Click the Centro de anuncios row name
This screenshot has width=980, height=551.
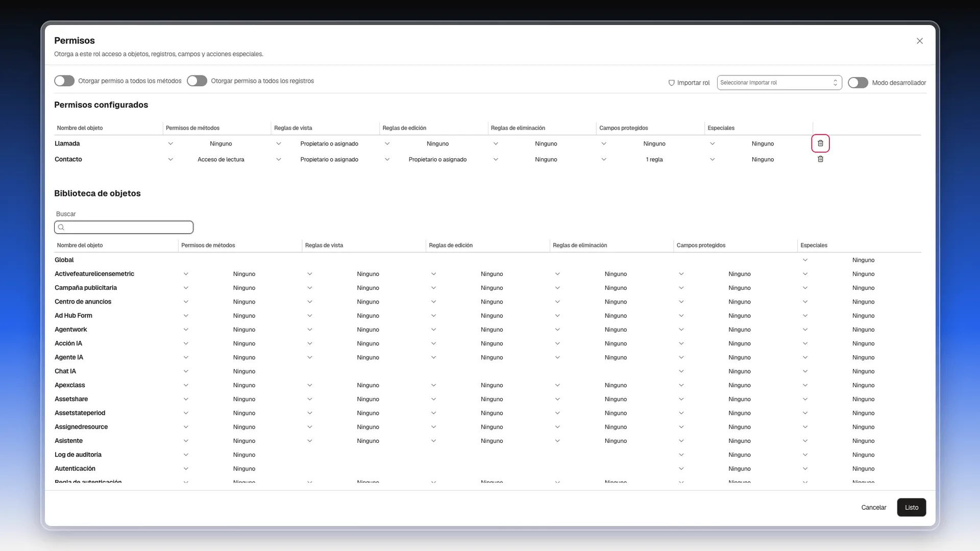[83, 302]
